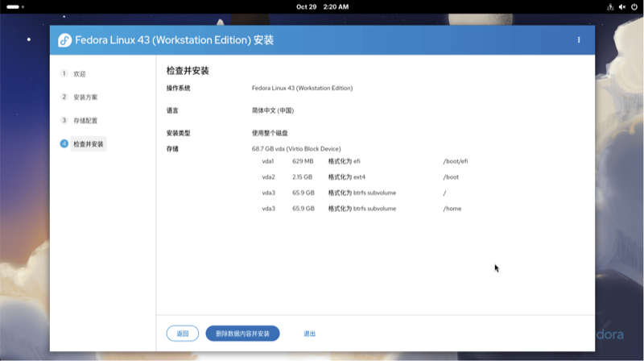Viewport: 644px width, 361px height.
Task: Click the /boot mount point
Action: pyautogui.click(x=451, y=177)
